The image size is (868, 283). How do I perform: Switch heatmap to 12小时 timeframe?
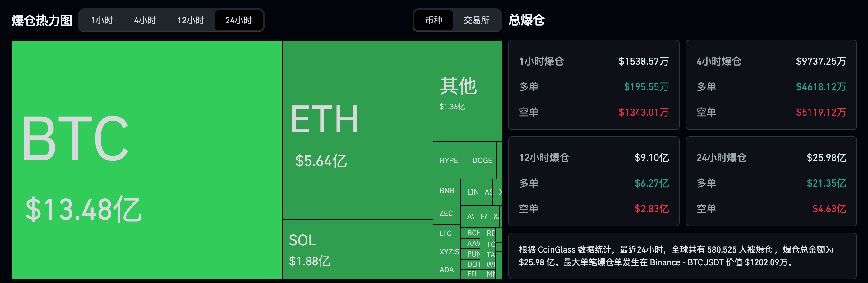coord(191,20)
